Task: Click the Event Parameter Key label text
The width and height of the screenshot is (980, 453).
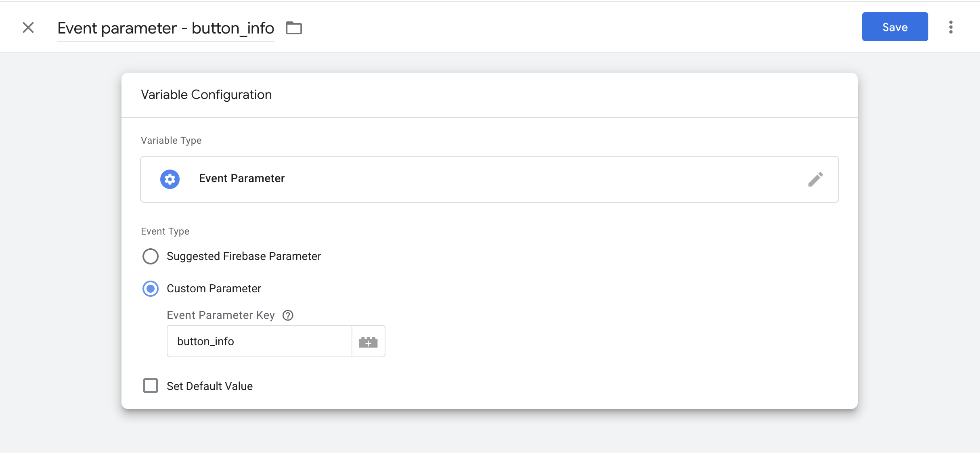Action: [221, 315]
